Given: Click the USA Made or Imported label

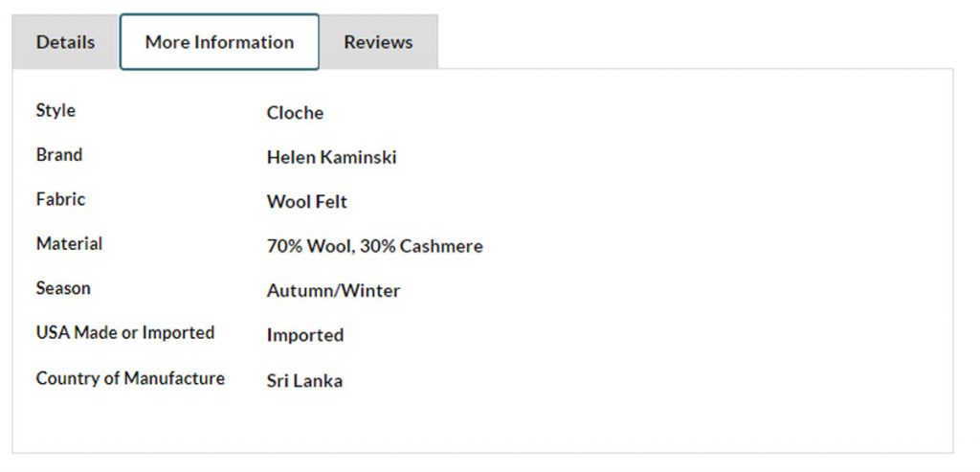Looking at the screenshot, I should click(x=125, y=332).
